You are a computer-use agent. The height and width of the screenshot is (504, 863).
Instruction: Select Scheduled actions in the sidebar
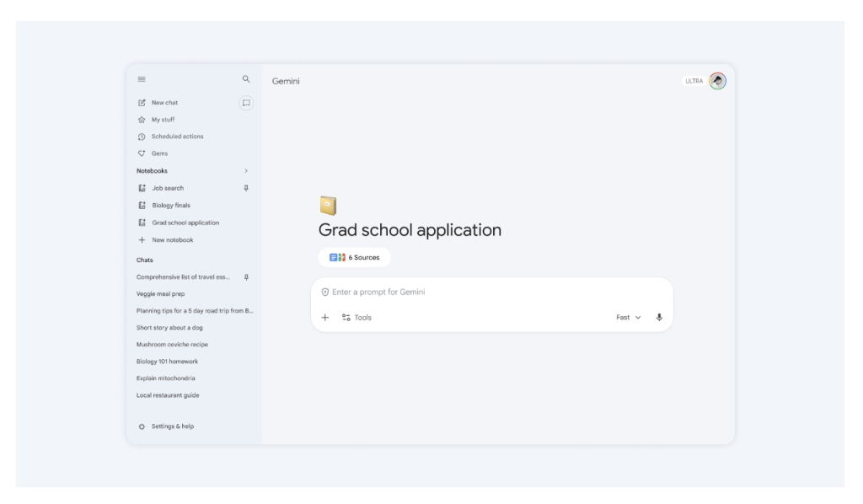(x=177, y=137)
